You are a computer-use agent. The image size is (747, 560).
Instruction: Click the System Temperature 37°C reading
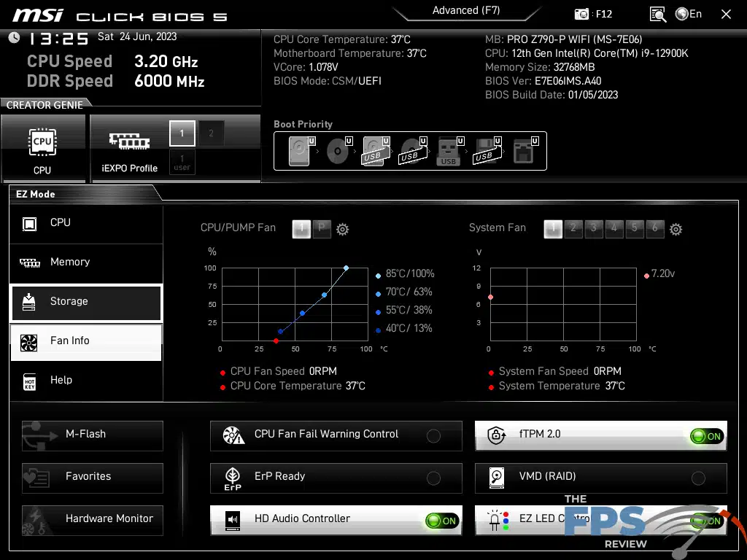pos(562,386)
